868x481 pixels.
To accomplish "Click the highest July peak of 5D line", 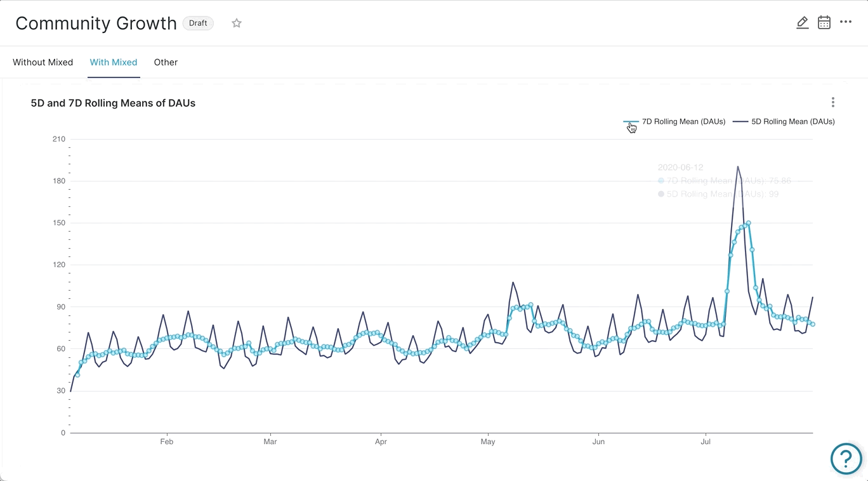I will 737,167.
